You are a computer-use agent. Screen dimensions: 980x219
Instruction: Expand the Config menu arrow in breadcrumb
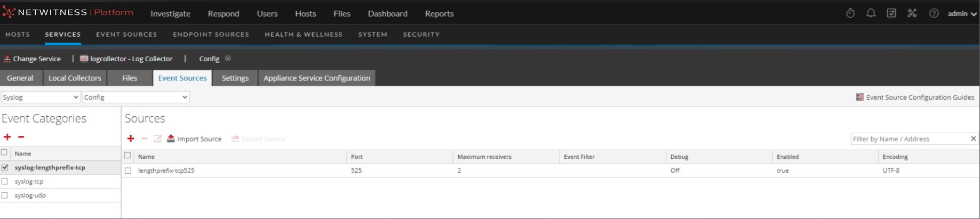[228, 59]
